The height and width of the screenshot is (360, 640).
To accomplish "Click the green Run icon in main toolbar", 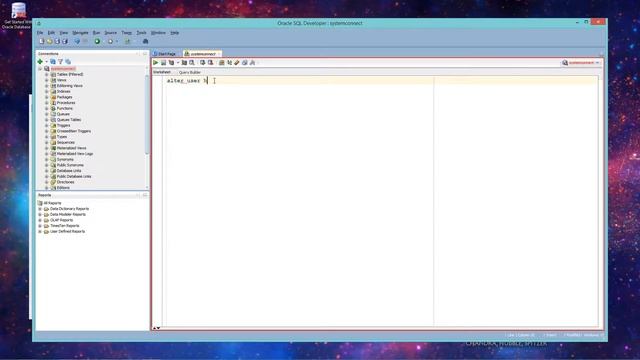I will pyautogui.click(x=97, y=41).
